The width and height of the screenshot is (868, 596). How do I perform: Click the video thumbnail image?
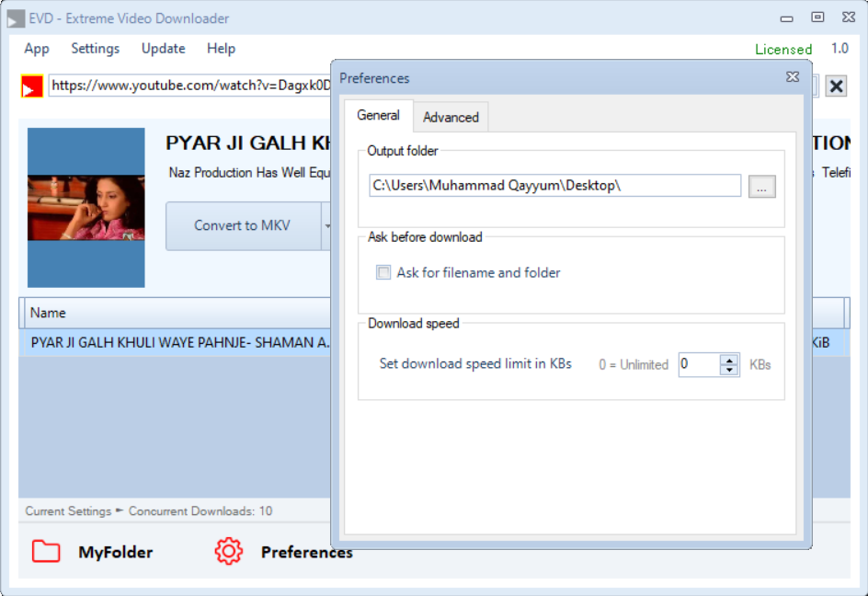pyautogui.click(x=86, y=208)
